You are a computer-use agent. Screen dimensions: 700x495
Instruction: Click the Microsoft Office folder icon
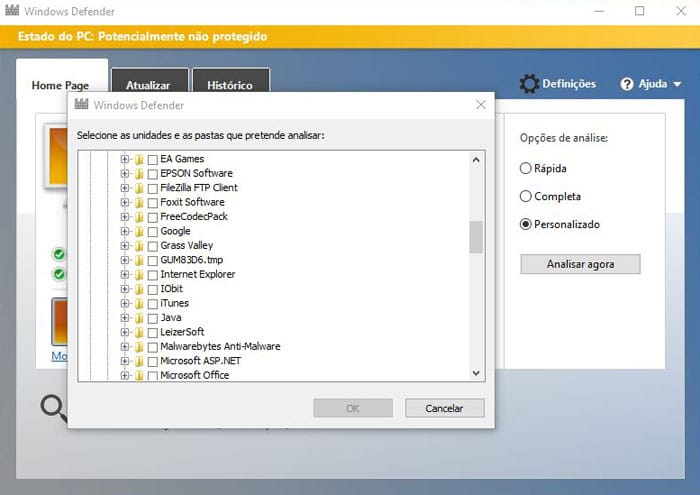(139, 375)
